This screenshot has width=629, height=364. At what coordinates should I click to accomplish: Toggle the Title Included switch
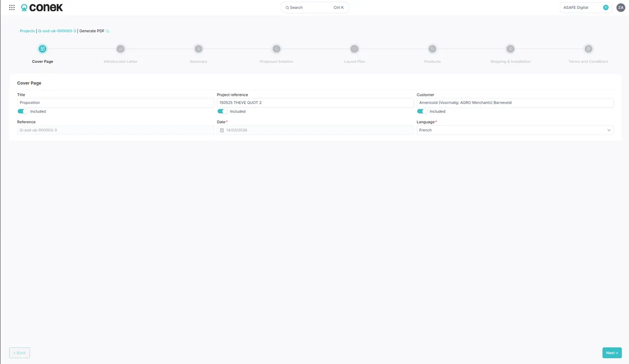23,112
